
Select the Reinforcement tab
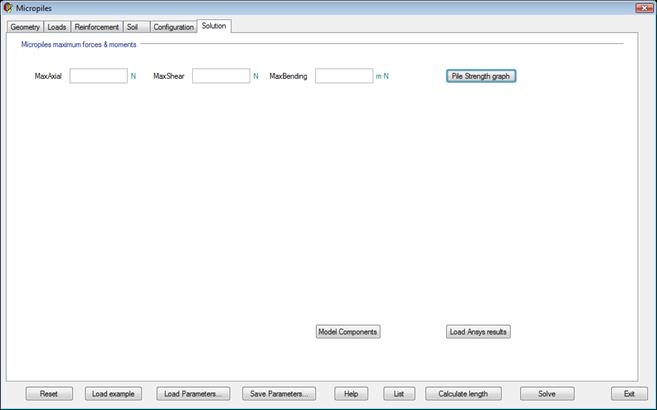(97, 27)
